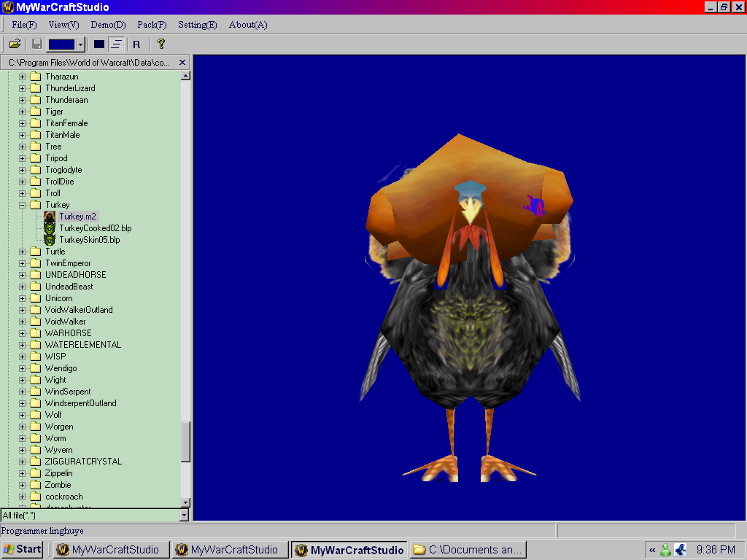
Task: Click the VoidWalker folder icon
Action: tap(35, 322)
